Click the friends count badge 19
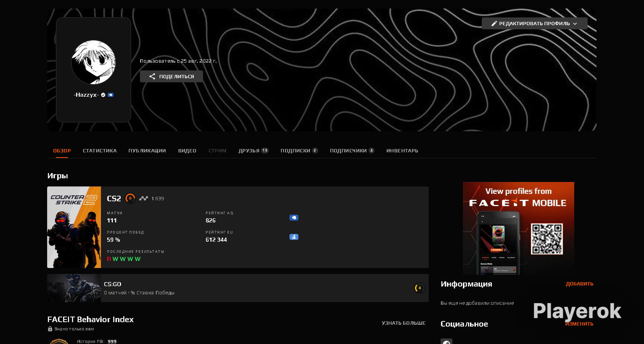Viewport: 644px width, 344px height. pos(265,150)
